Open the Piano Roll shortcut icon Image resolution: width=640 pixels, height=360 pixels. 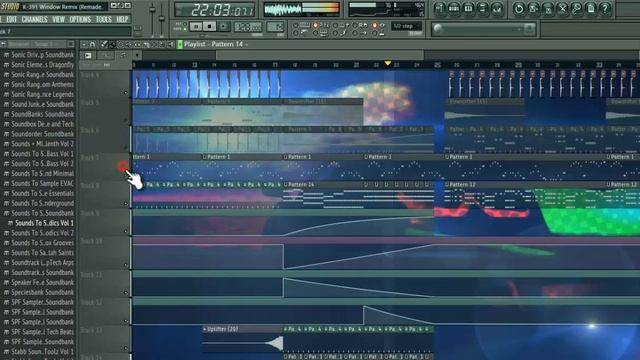469,9
